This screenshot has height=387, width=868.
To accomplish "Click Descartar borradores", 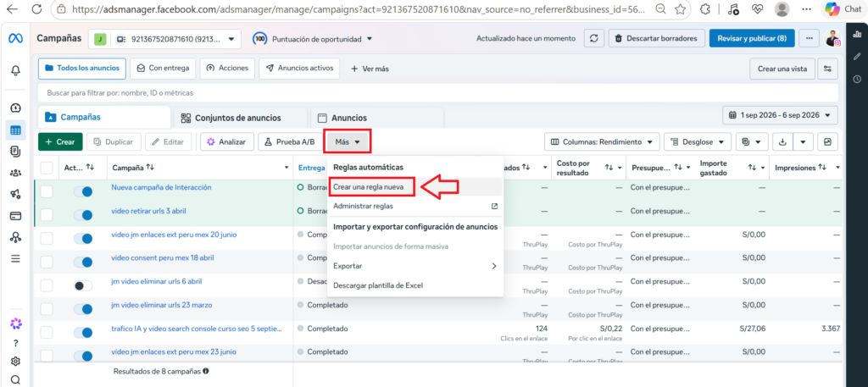I will pyautogui.click(x=657, y=39).
